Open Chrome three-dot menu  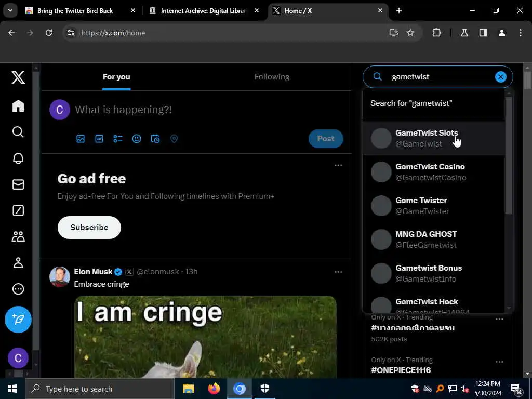click(x=521, y=33)
